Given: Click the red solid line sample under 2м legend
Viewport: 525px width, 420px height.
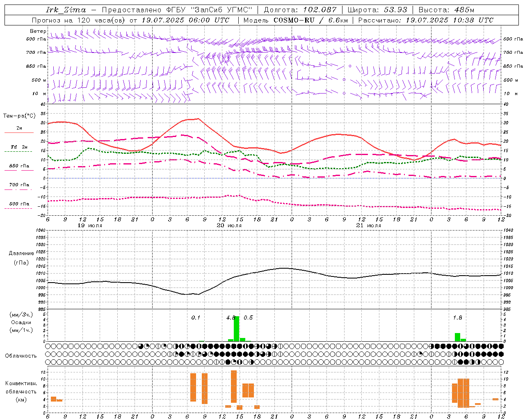Looking at the screenshot, I should (x=19, y=132).
